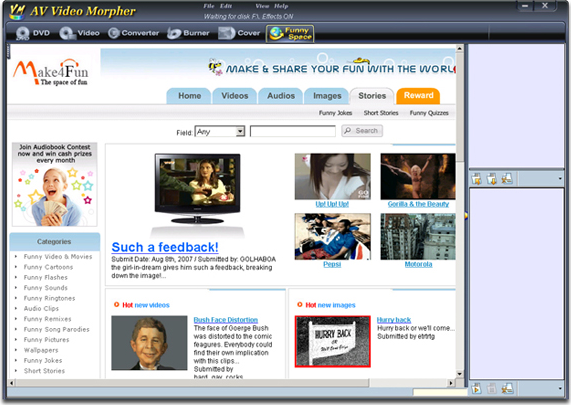This screenshot has height=405, width=571.
Task: Expand the upper right panel toolbar dropdown arrow
Action: pyautogui.click(x=560, y=179)
